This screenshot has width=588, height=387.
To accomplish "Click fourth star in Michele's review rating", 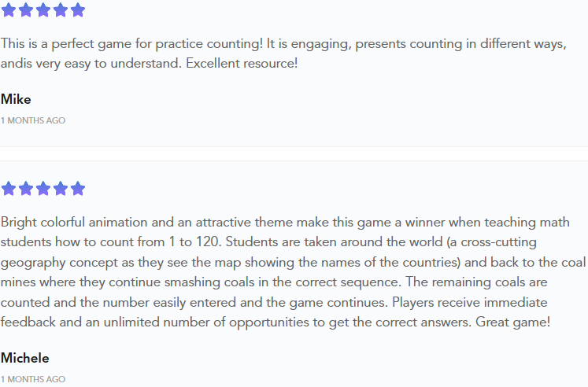I will [61, 189].
